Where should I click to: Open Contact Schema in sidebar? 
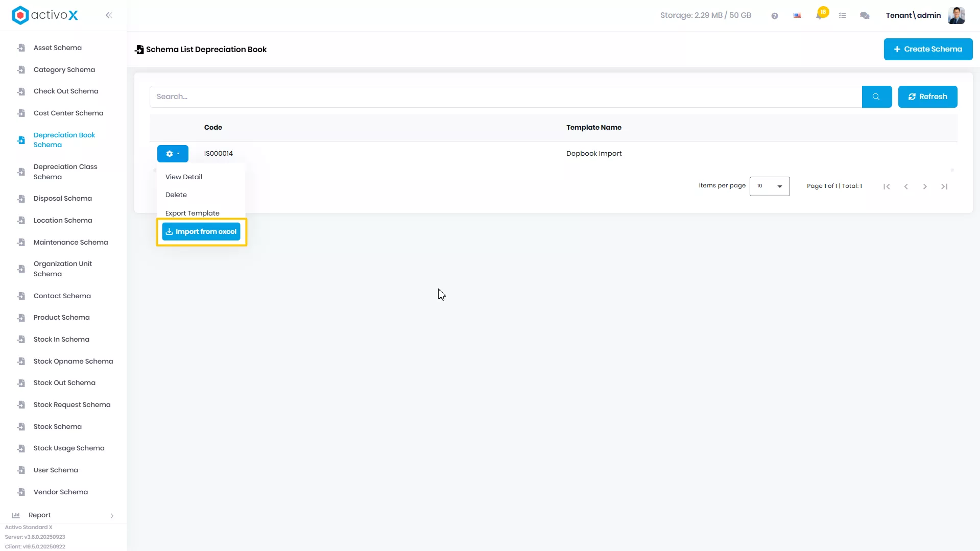pos(62,296)
